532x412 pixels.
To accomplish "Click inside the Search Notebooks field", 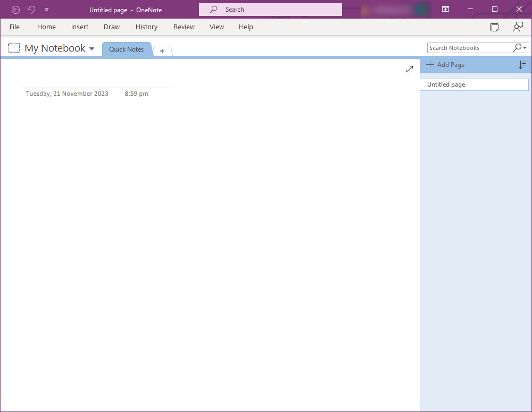I will click(468, 48).
